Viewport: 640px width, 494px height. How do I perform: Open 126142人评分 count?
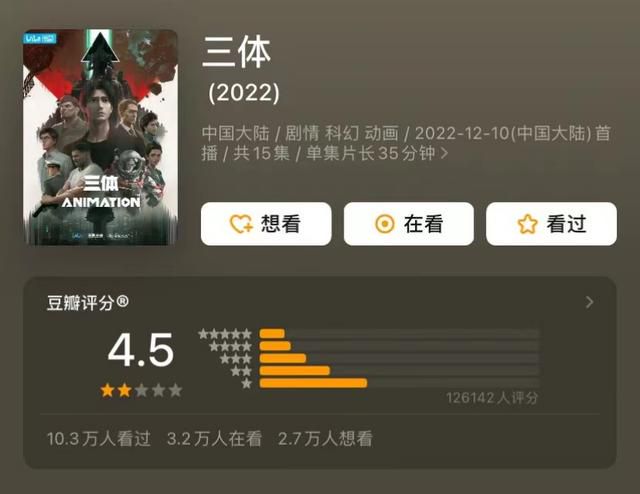click(492, 398)
